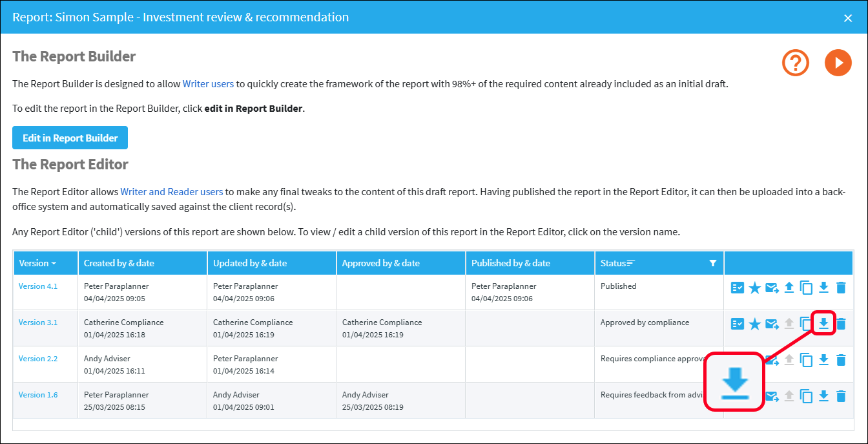
Task: Copy Version 4.1 with the duplicate icon
Action: pyautogui.click(x=807, y=288)
